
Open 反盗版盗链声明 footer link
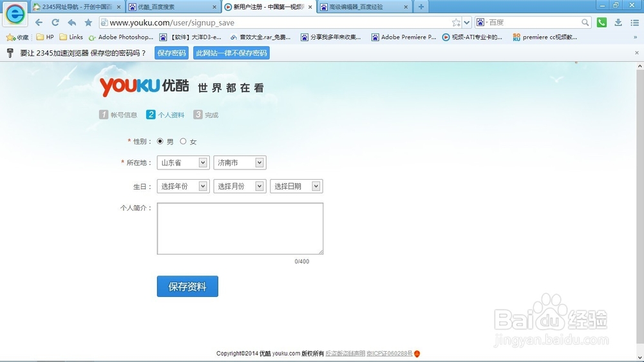(345, 354)
